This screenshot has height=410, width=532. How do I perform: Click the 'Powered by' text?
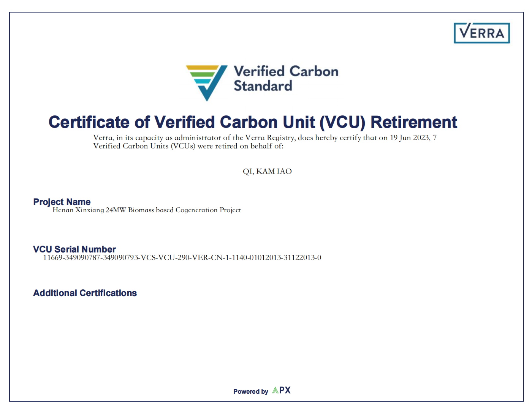(x=251, y=391)
